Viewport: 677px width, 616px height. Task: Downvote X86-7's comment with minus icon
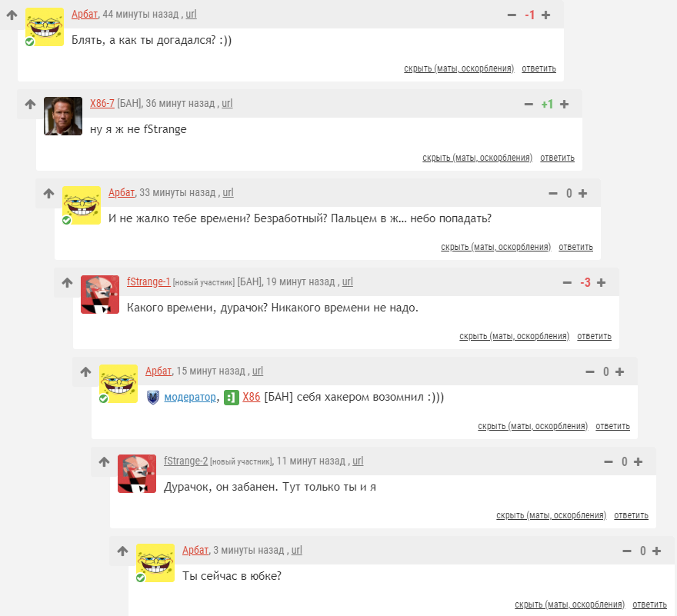pos(529,105)
